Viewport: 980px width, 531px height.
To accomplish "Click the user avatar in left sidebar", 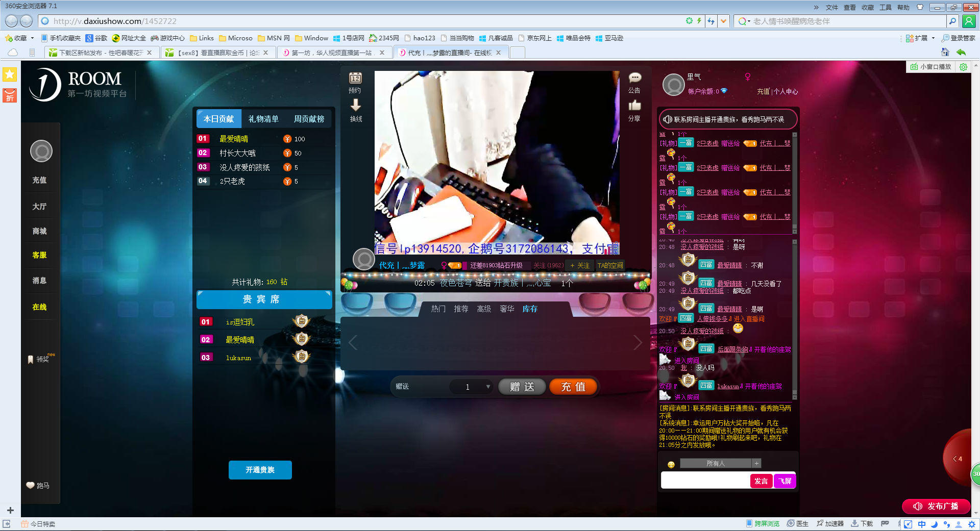I will [41, 151].
